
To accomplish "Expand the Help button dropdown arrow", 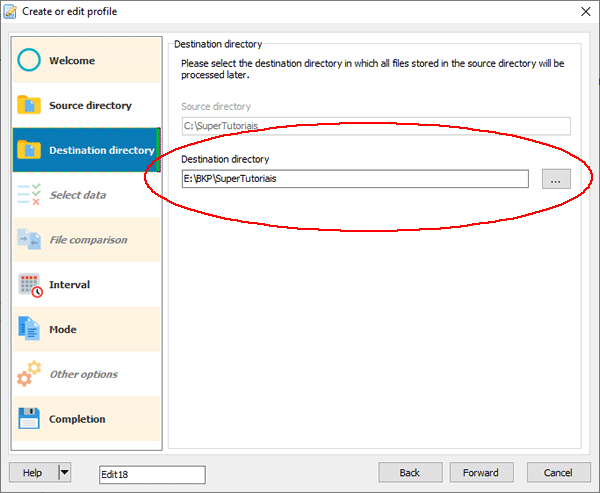I will [x=64, y=473].
